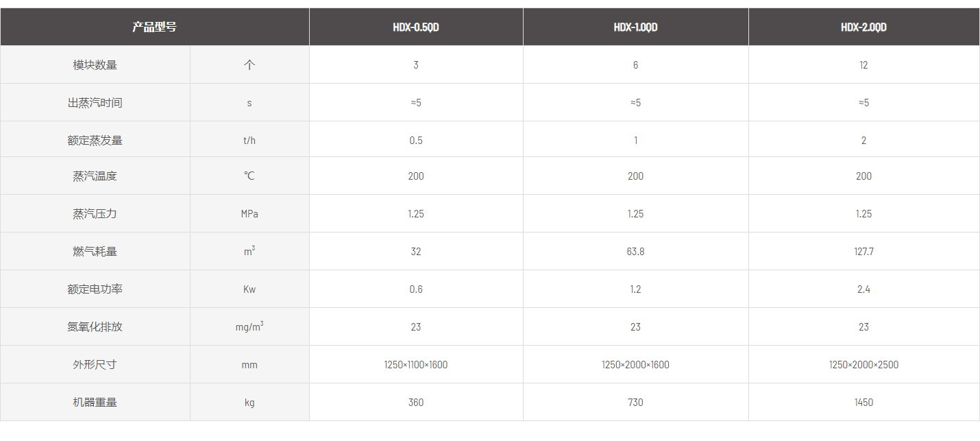This screenshot has width=980, height=441.
Task: Select the 蒸汽压力 row label
Action: (x=95, y=214)
